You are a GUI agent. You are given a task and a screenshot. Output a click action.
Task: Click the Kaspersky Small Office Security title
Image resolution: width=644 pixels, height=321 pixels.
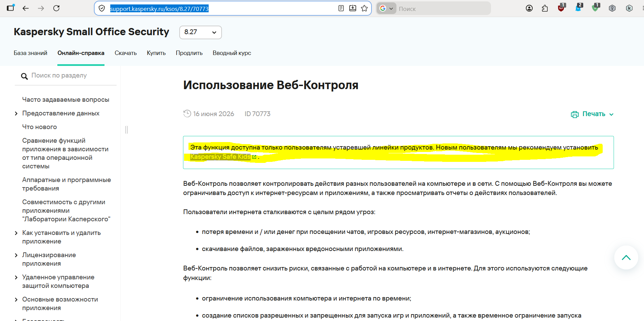(92, 32)
